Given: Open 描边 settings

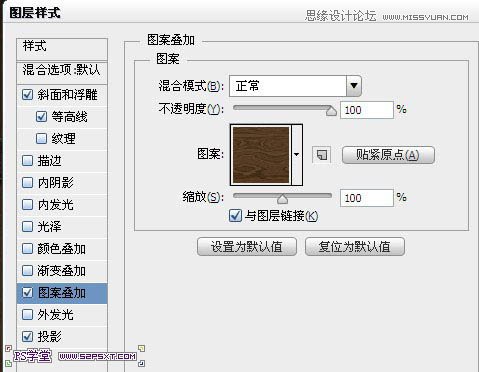Looking at the screenshot, I should [x=49, y=160].
